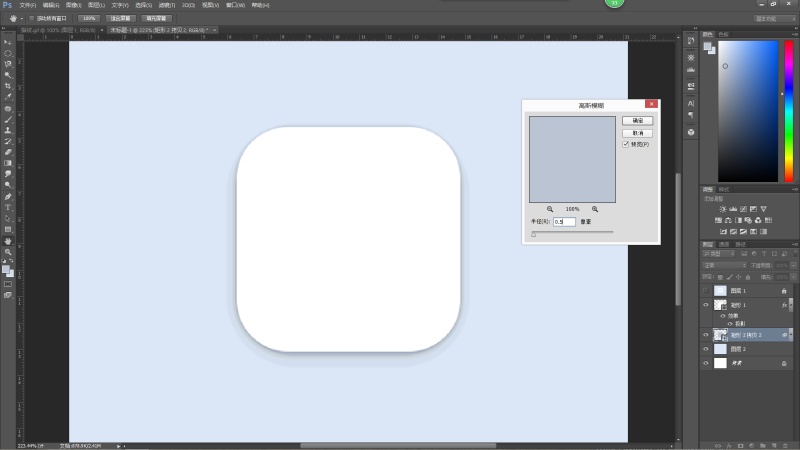Viewport: 800px width, 450px height.
Task: Collapse effects arrow on layer 矩形 1
Action: [791, 305]
